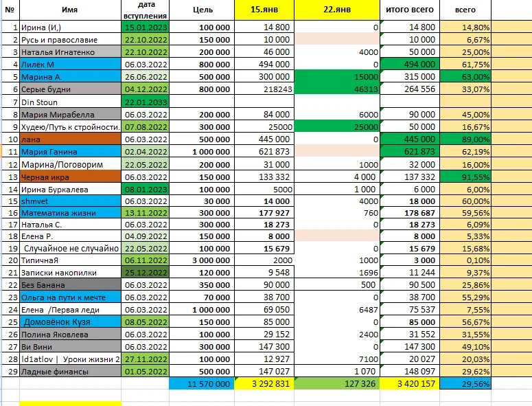The image size is (532, 406).
Task: Click the total cell '20 027'
Action: 410,359
